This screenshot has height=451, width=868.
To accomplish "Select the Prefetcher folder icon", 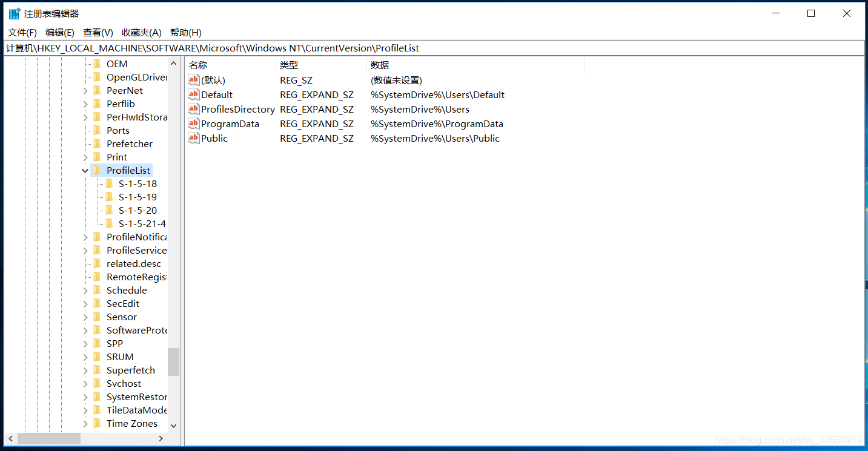I will 97,143.
